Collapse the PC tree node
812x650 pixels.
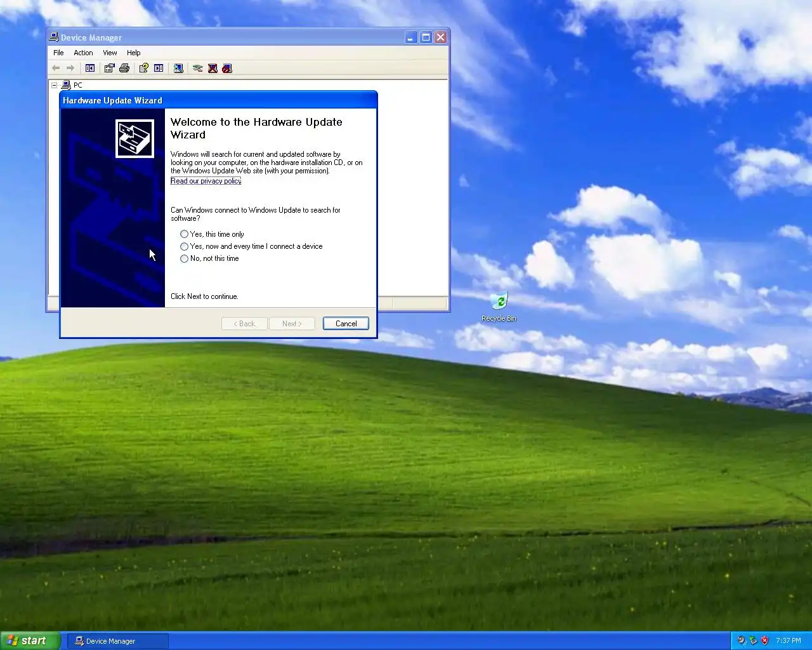point(55,85)
